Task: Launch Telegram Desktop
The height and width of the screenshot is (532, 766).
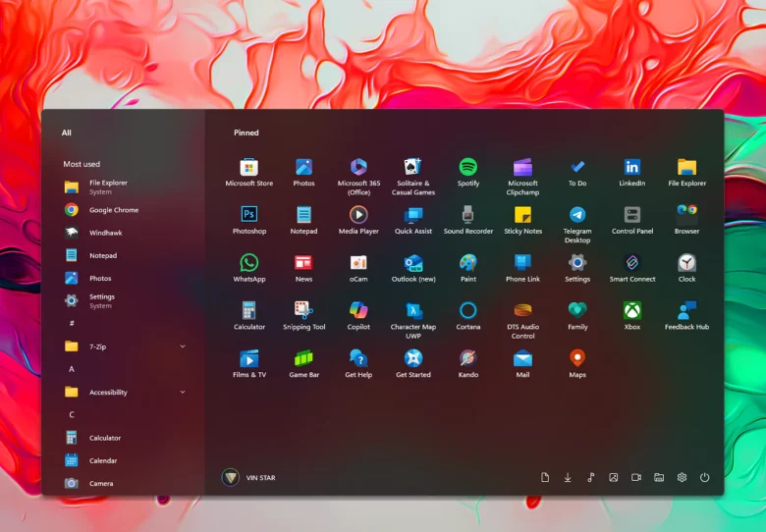Action: coord(577,225)
